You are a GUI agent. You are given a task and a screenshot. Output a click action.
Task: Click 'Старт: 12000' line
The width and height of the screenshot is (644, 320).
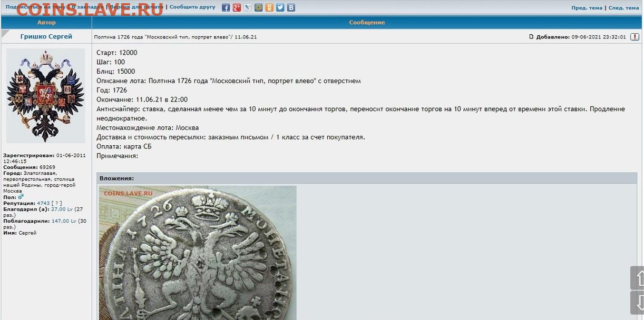pos(116,53)
